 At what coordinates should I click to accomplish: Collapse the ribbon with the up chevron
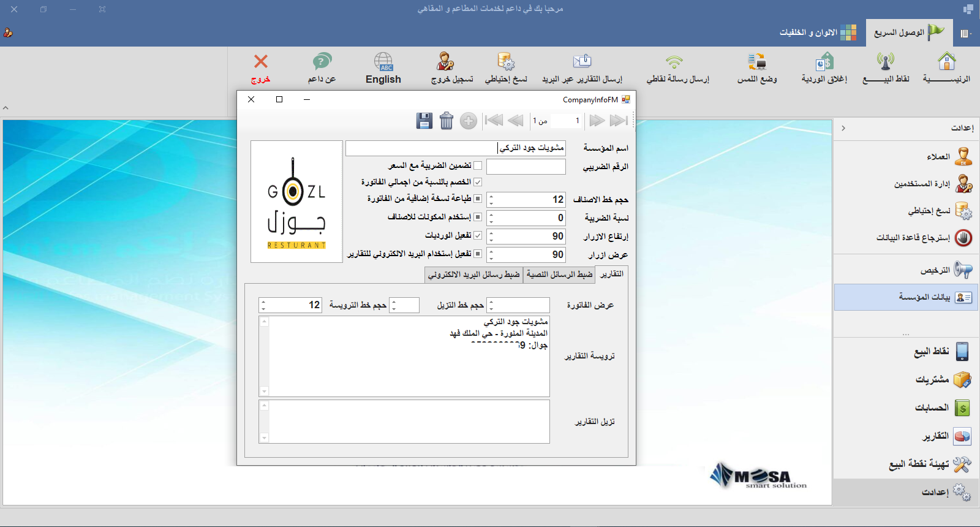coord(6,108)
